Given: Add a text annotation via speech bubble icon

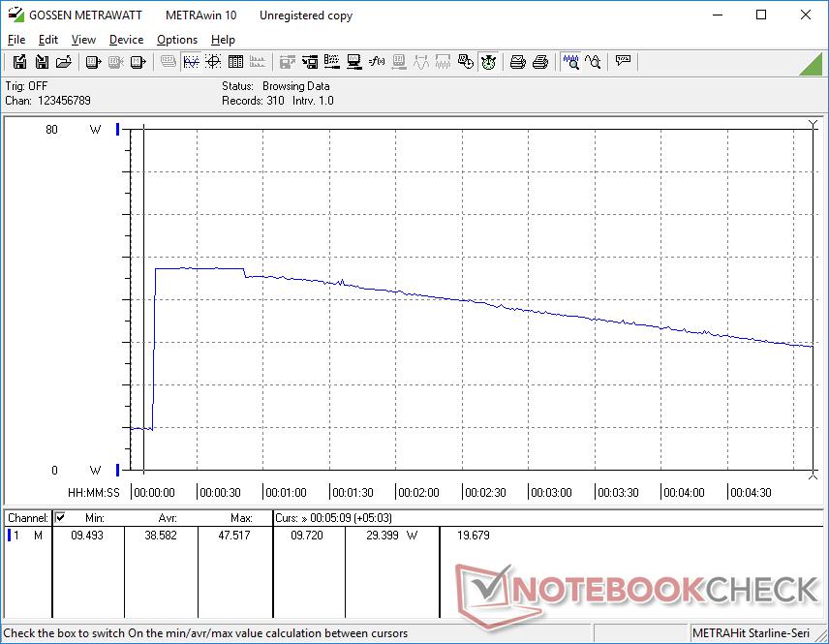Looking at the screenshot, I should pos(623,61).
